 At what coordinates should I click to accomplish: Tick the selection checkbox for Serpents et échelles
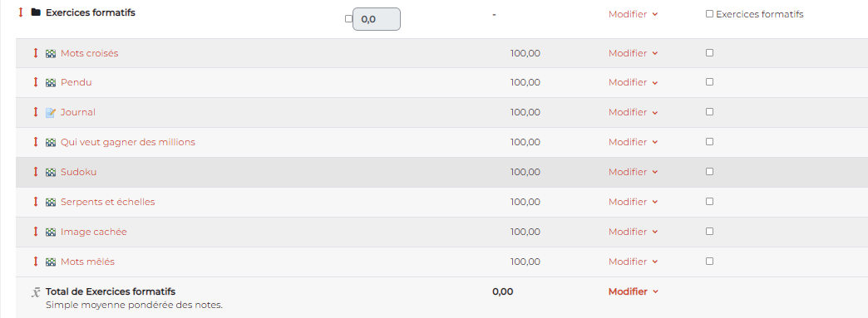click(710, 201)
